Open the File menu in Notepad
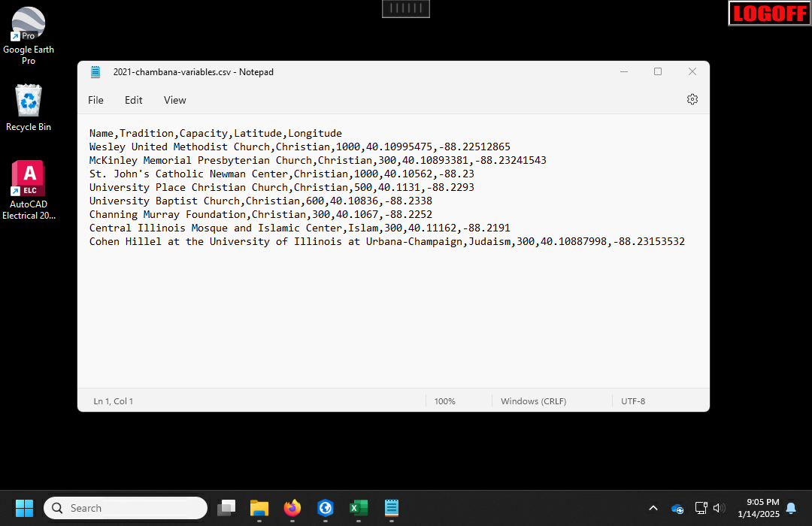The width and height of the screenshot is (812, 526). 95,100
